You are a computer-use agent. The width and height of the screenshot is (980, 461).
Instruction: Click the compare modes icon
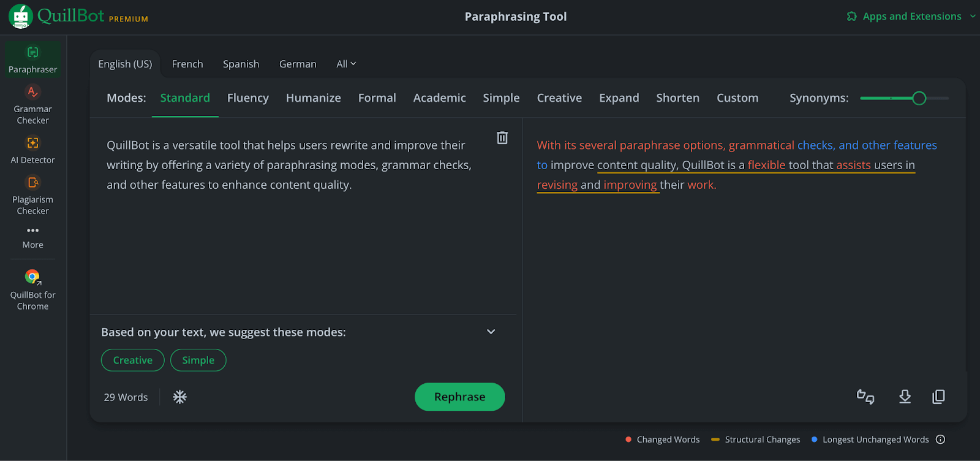865,397
